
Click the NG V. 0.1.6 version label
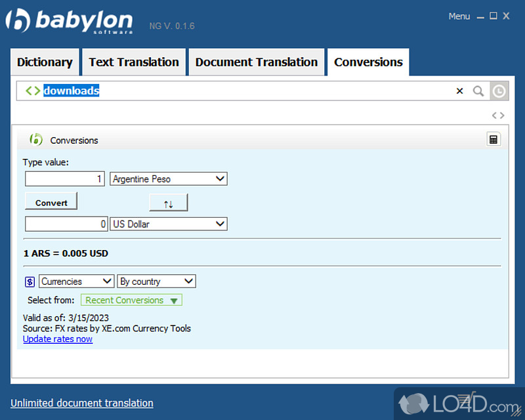[172, 26]
